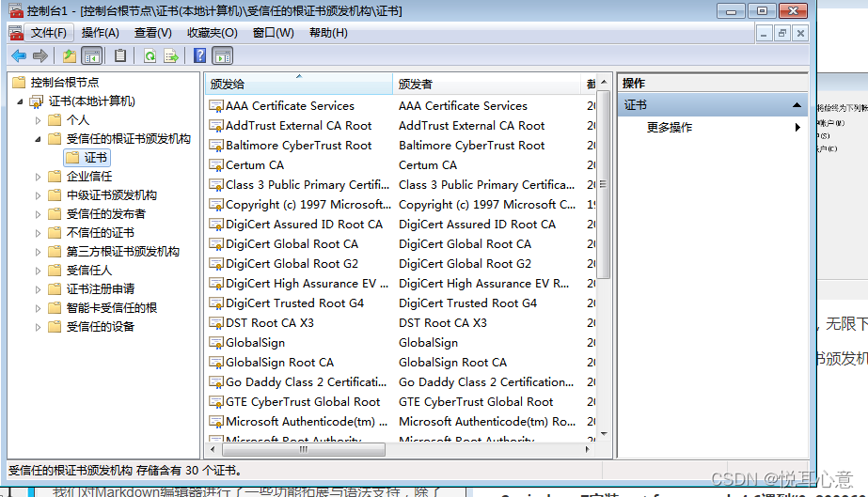868x497 pixels.
Task: Click the horizontal scrollbar left arrow
Action: [213, 449]
